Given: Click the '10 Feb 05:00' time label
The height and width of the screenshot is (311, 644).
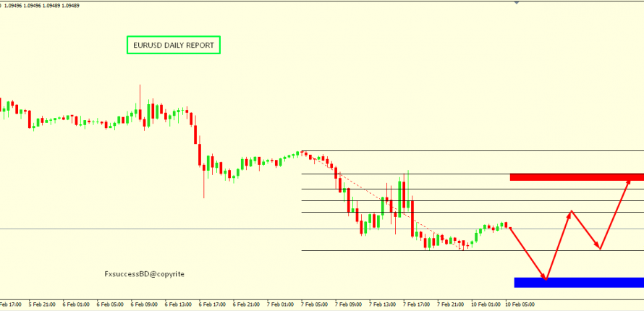Looking at the screenshot, I should click(521, 304).
